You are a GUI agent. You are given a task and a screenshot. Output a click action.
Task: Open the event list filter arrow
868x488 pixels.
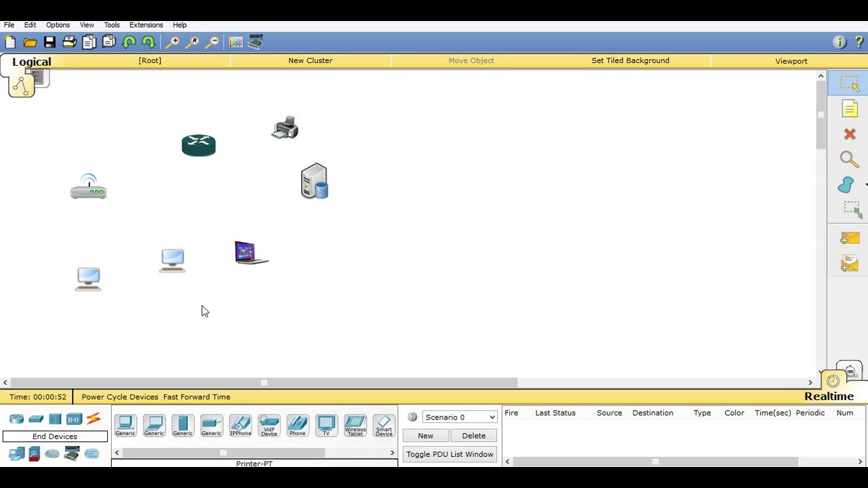click(x=507, y=461)
